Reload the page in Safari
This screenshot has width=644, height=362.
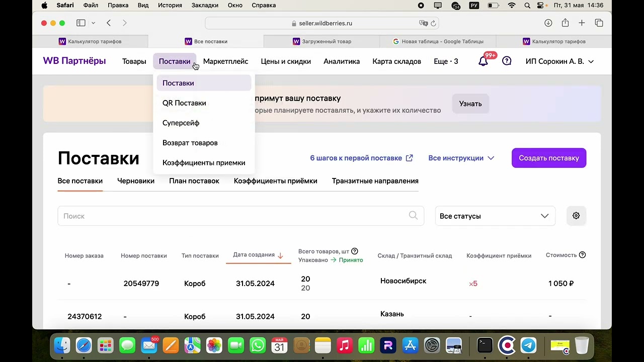(x=433, y=23)
